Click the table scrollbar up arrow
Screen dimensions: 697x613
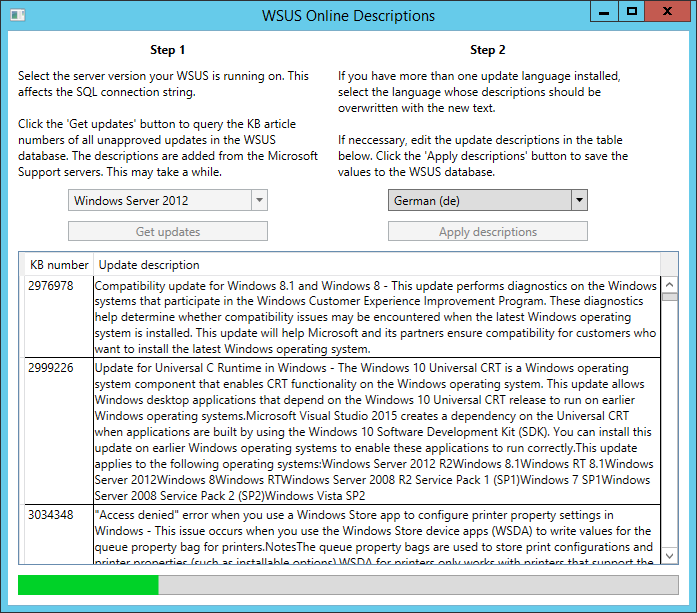point(669,284)
